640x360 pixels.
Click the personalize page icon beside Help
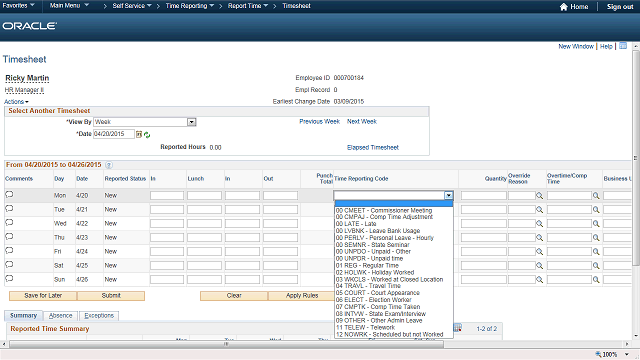[623, 46]
